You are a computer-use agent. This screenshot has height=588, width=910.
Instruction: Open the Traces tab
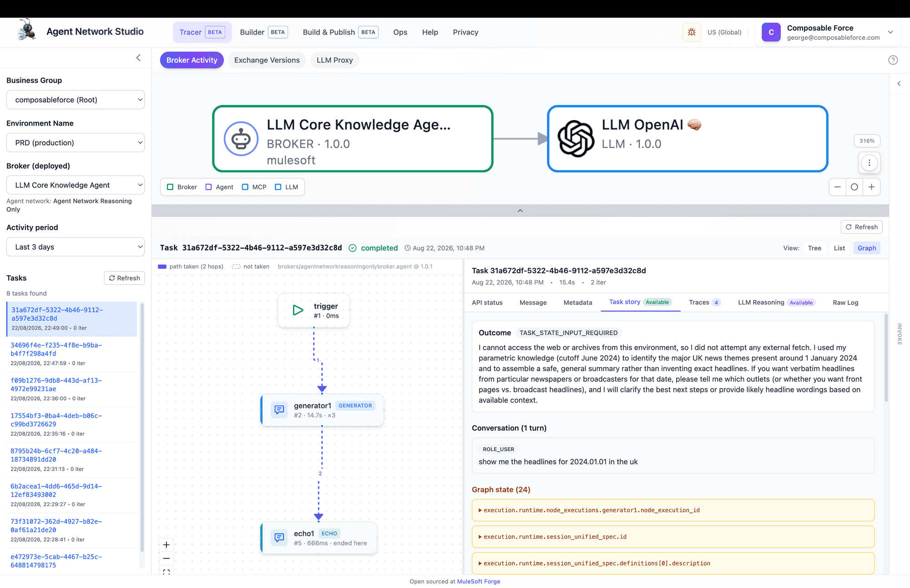pos(705,303)
